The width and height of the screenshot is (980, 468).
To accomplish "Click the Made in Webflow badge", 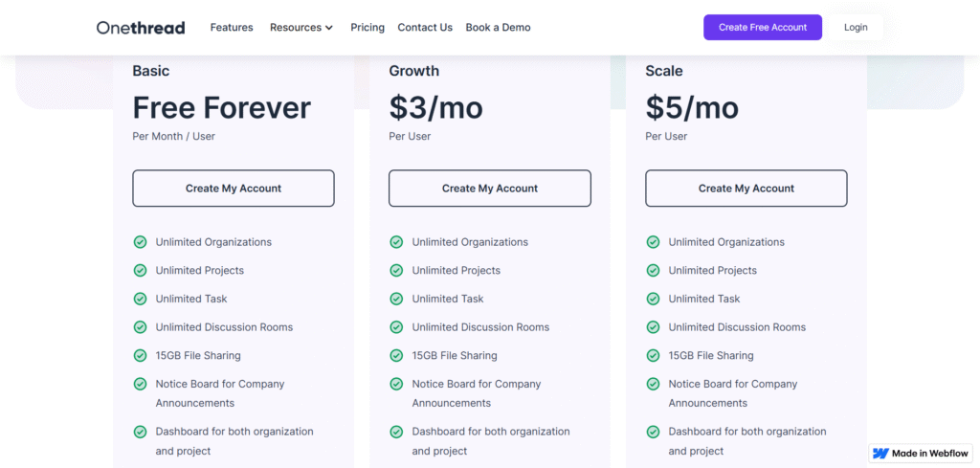I will point(921,454).
